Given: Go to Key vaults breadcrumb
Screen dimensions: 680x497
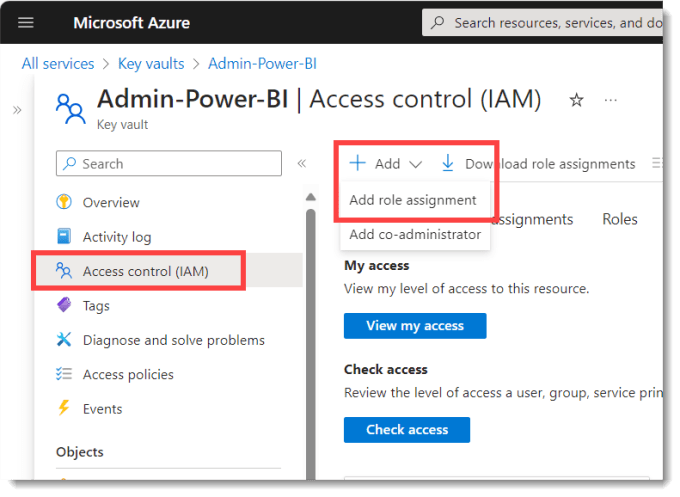Looking at the screenshot, I should pos(151,64).
